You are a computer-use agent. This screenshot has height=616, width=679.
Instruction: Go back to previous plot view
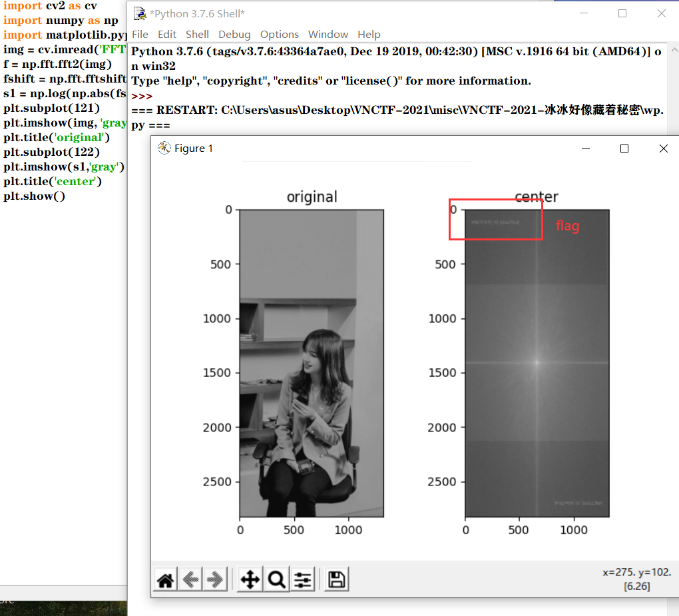190,580
